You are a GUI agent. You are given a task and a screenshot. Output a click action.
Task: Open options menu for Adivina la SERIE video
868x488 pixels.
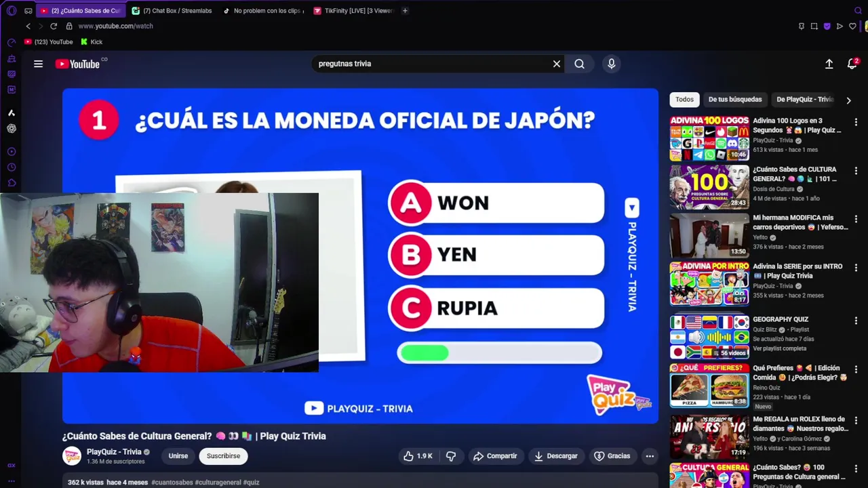click(x=856, y=268)
